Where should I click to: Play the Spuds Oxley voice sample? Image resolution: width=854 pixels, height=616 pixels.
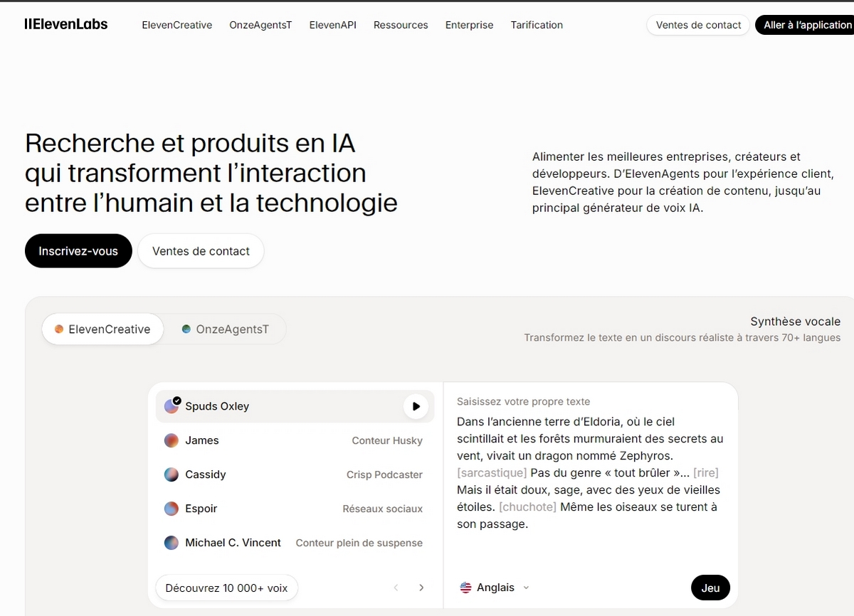(x=416, y=406)
